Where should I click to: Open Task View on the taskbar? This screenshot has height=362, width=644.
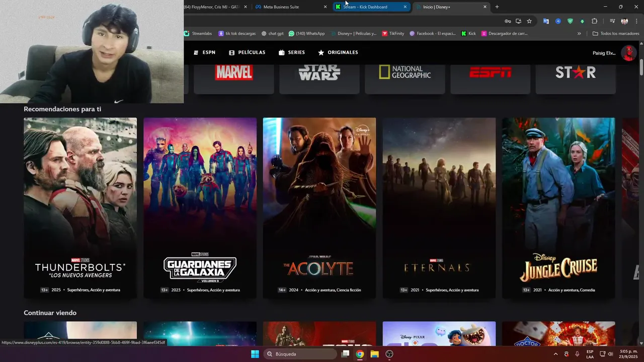(345, 354)
